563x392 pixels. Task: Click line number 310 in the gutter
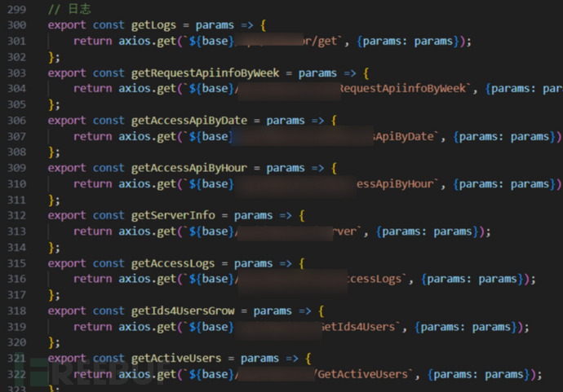pos(16,184)
